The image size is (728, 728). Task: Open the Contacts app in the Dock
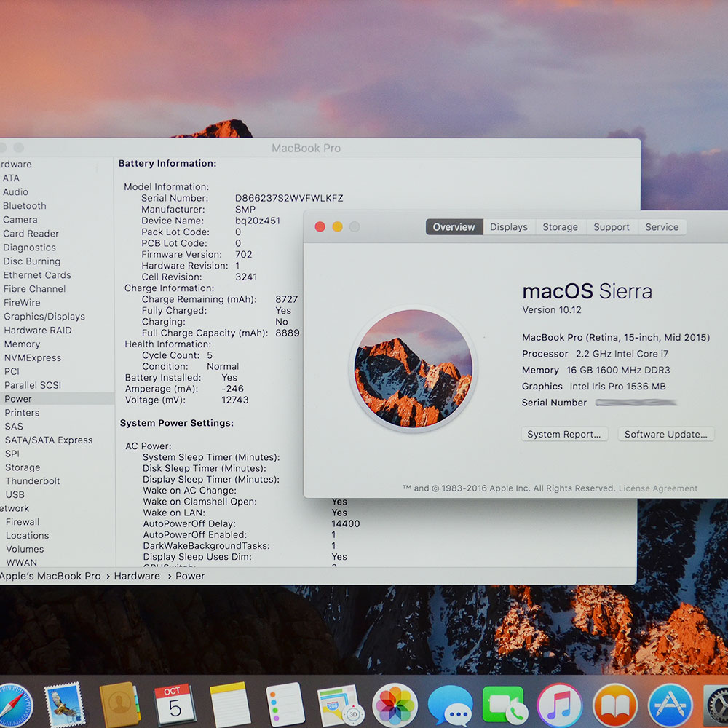click(x=120, y=705)
